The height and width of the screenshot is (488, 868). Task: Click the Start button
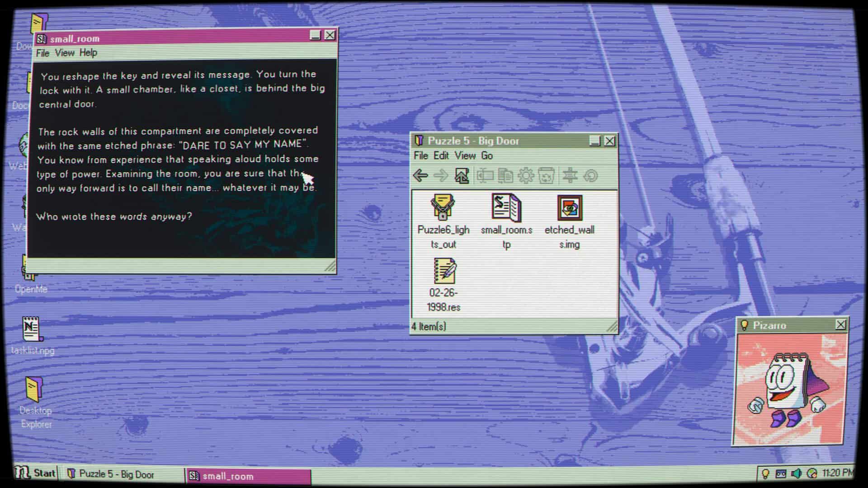[x=35, y=473]
